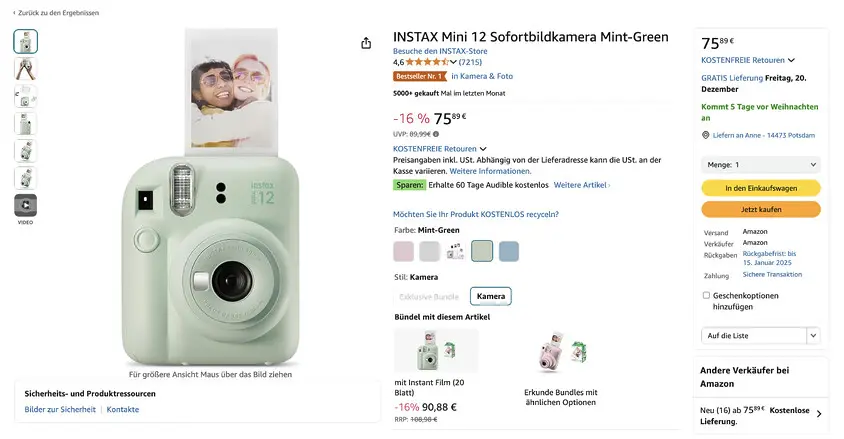Click location pin icon for delivery address
The width and height of the screenshot is (844, 439).
[x=706, y=135]
